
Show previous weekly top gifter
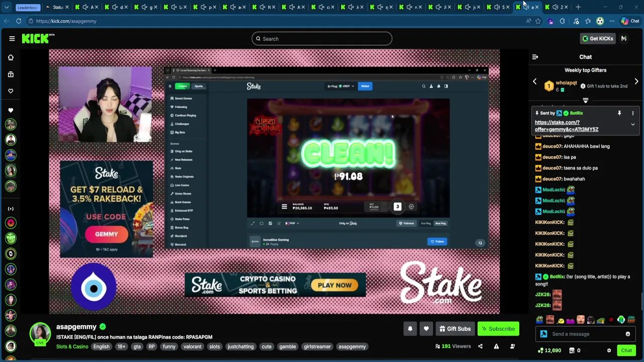(x=535, y=81)
